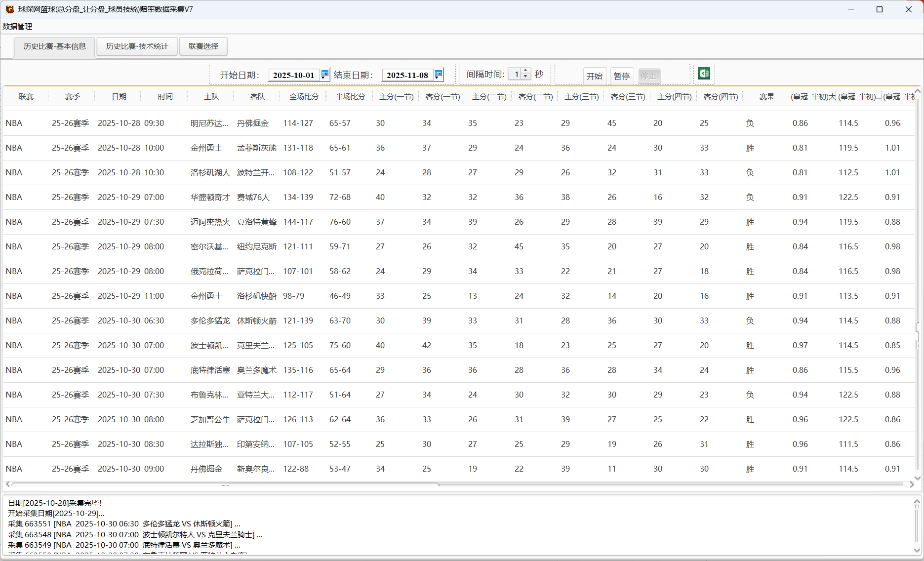Switch to 历史比赛-技术统计 tab
Screen dimensions: 924x561
[x=137, y=46]
